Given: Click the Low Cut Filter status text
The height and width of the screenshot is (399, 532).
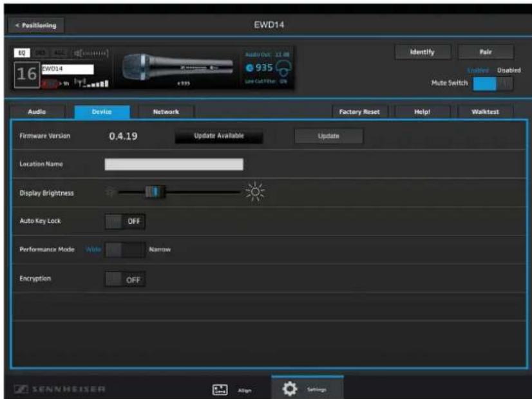Looking at the screenshot, I should pyautogui.click(x=266, y=81).
